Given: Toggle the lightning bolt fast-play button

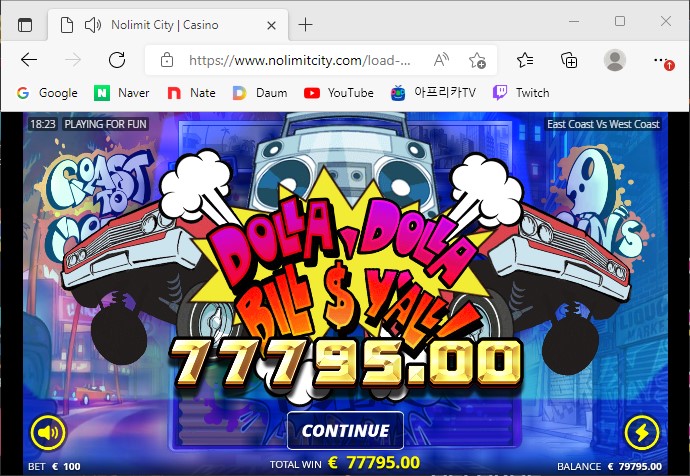Looking at the screenshot, I should click(642, 433).
